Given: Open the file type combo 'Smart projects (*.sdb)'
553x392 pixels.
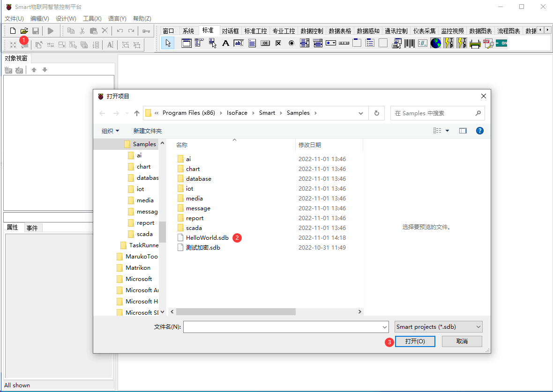Looking at the screenshot, I should pos(438,327).
